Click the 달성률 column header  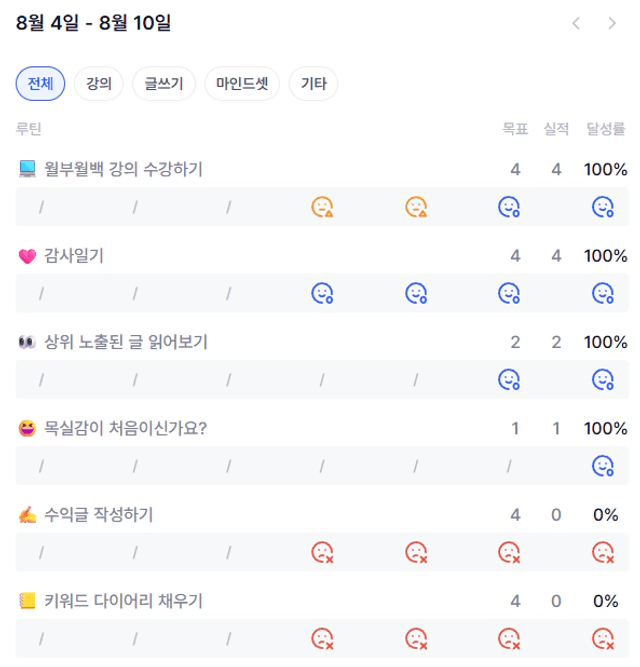coord(606,128)
